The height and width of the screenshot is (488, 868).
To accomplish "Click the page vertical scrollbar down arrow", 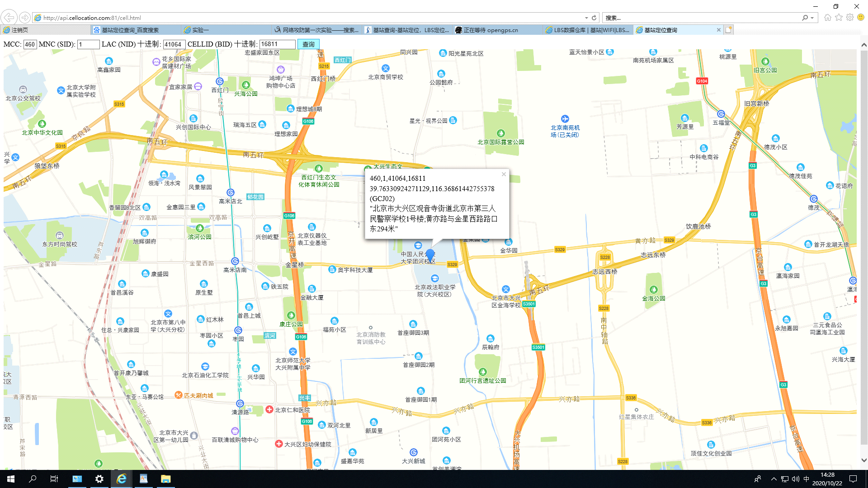I will (863, 460).
